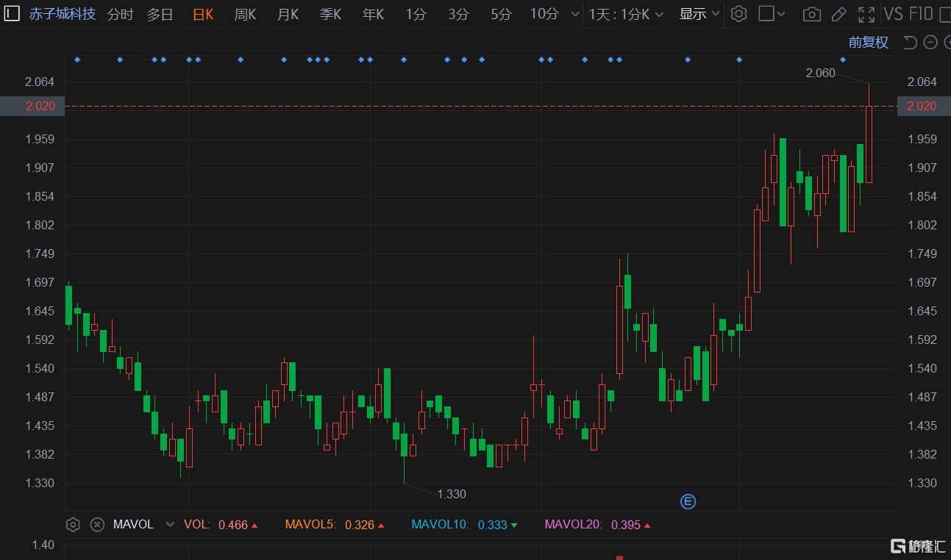Screen dimensions: 951x560
Task: Open the chart settings gear icon
Action: [738, 13]
